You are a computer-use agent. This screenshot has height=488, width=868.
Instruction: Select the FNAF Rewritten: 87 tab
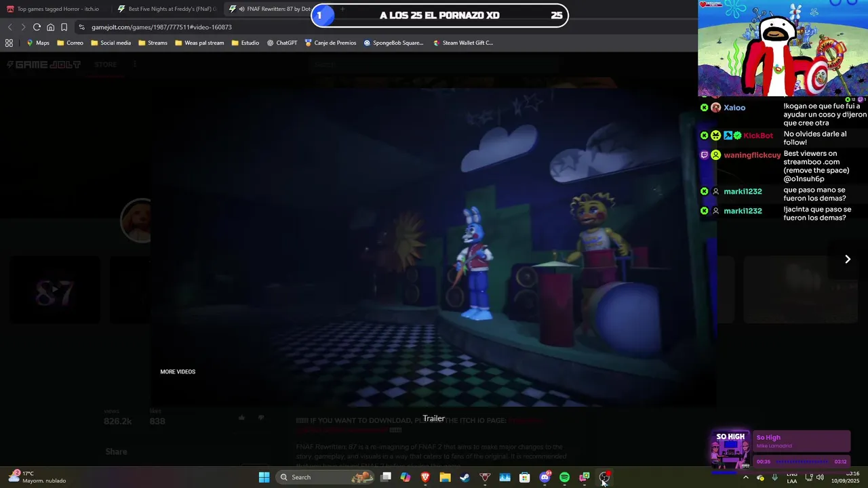click(270, 9)
